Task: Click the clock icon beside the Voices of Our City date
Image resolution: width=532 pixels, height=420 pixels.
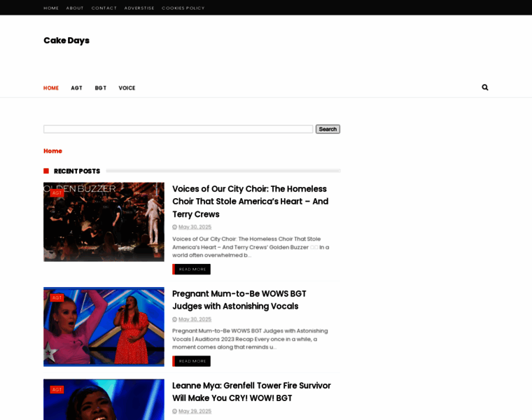Action: pos(175,227)
